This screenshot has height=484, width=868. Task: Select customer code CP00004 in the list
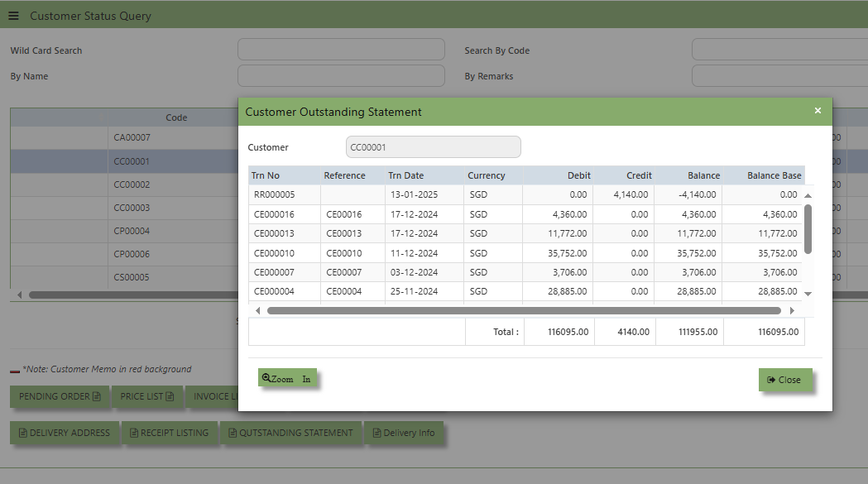(132, 231)
